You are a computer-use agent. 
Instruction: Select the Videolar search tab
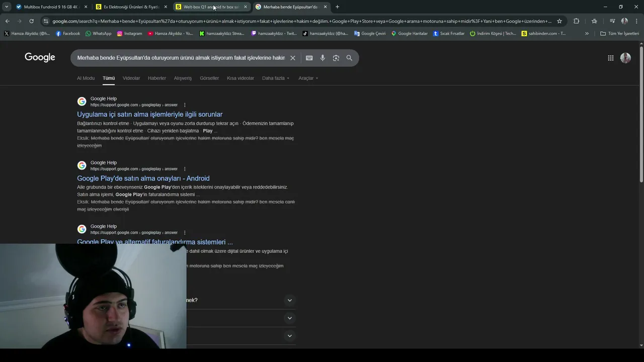(x=131, y=78)
